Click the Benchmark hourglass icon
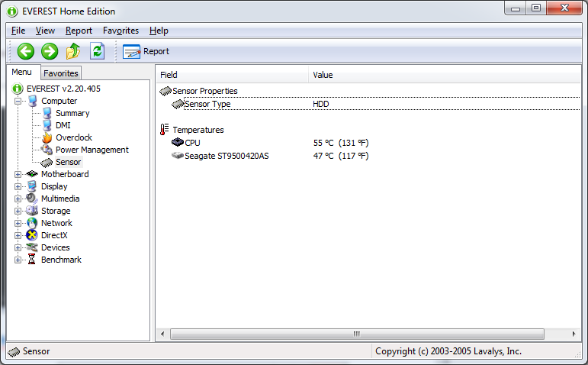This screenshot has height=365, width=588. coord(32,260)
